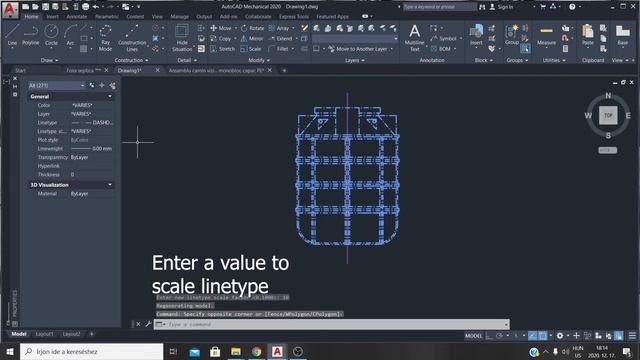Open the All (271) selection dropdown

(56, 85)
